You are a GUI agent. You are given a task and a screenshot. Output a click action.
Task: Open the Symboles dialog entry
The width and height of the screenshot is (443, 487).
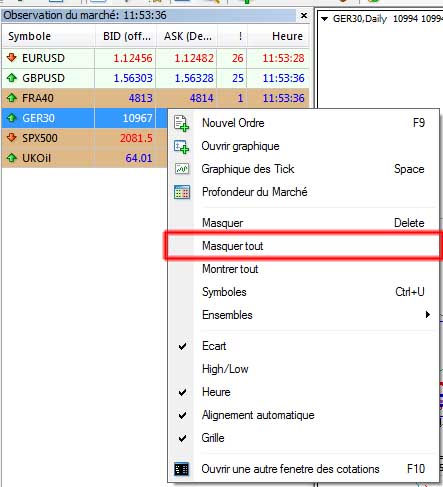point(303,292)
